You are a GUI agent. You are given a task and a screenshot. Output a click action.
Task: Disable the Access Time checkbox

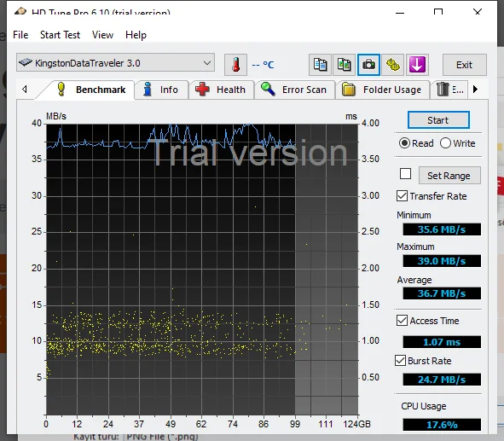[403, 321]
